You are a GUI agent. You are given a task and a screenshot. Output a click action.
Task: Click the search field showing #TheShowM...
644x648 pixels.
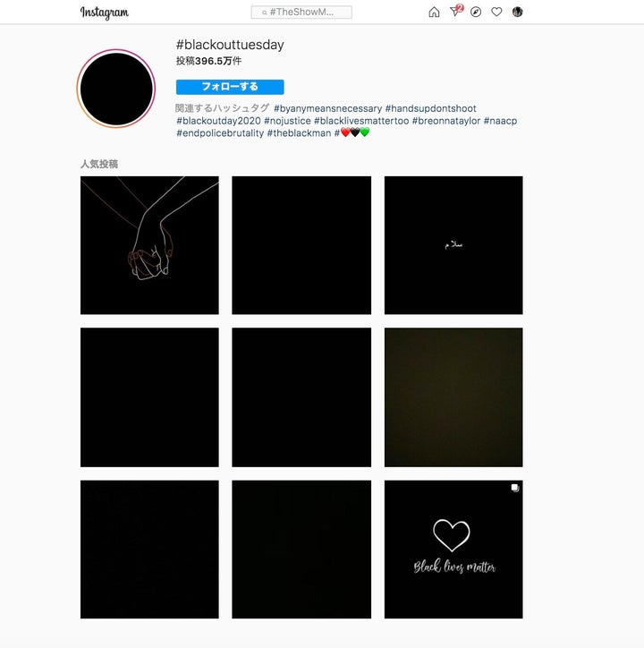301,13
